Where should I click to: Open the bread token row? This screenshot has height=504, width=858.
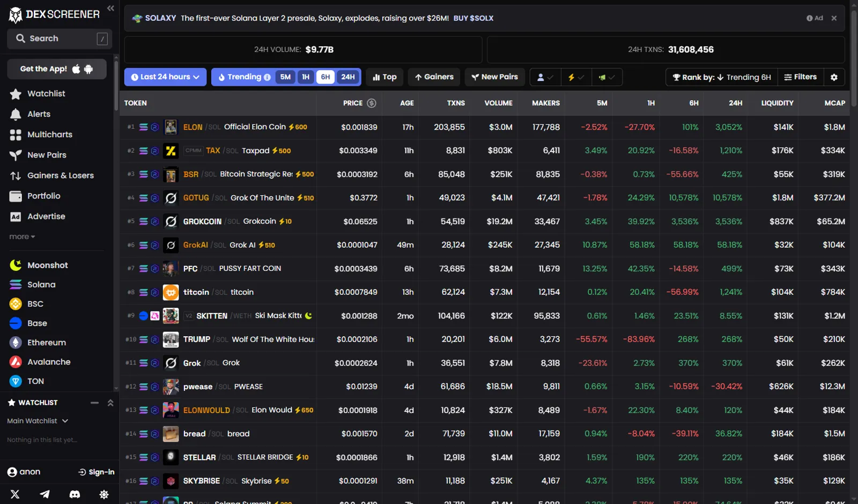point(485,434)
